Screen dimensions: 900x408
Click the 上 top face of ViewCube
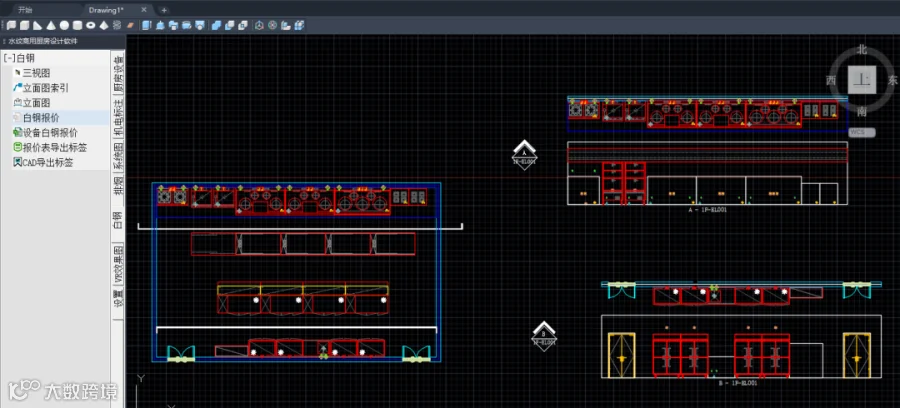tap(862, 80)
